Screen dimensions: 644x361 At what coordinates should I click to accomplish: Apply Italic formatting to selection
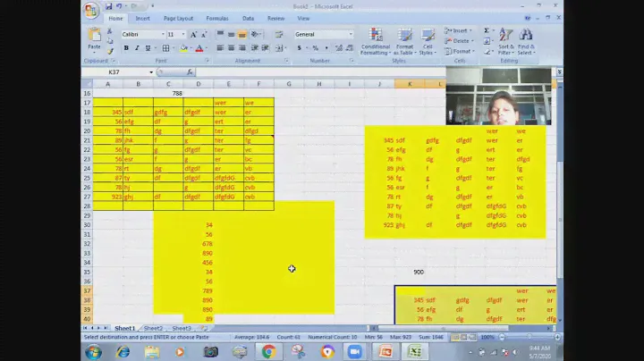tap(137, 48)
